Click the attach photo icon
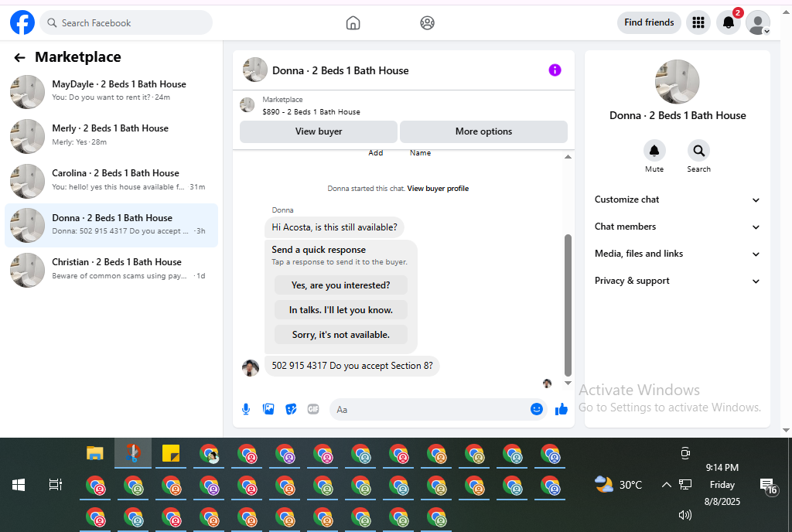 [268, 409]
